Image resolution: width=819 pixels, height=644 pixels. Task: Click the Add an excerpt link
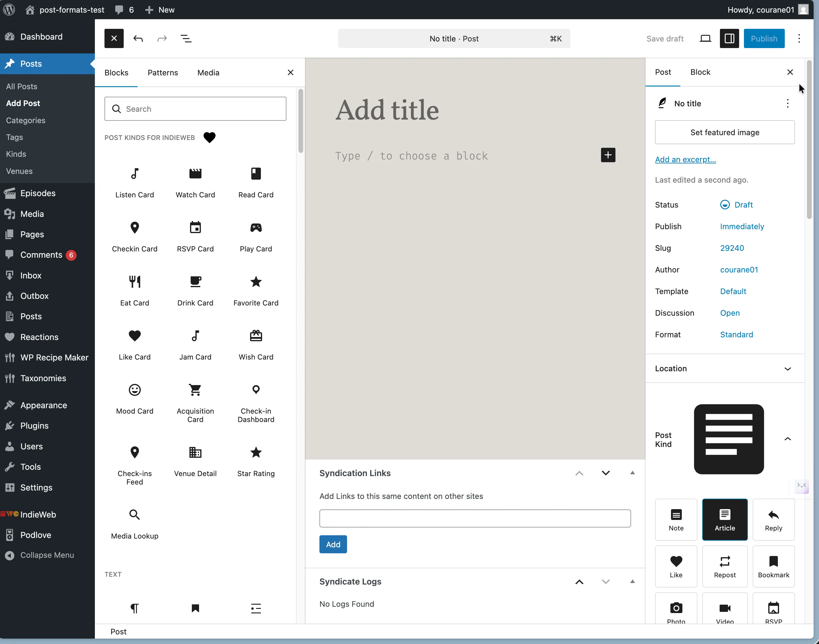pyautogui.click(x=685, y=159)
